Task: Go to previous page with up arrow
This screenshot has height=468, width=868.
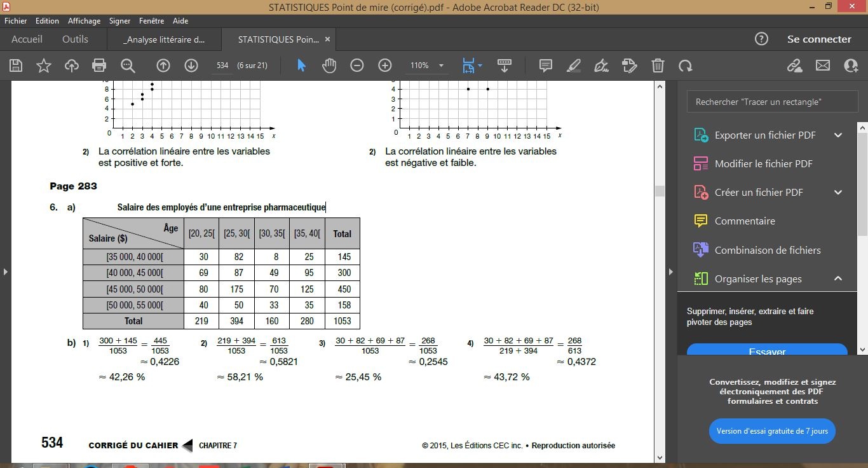Action: point(163,65)
